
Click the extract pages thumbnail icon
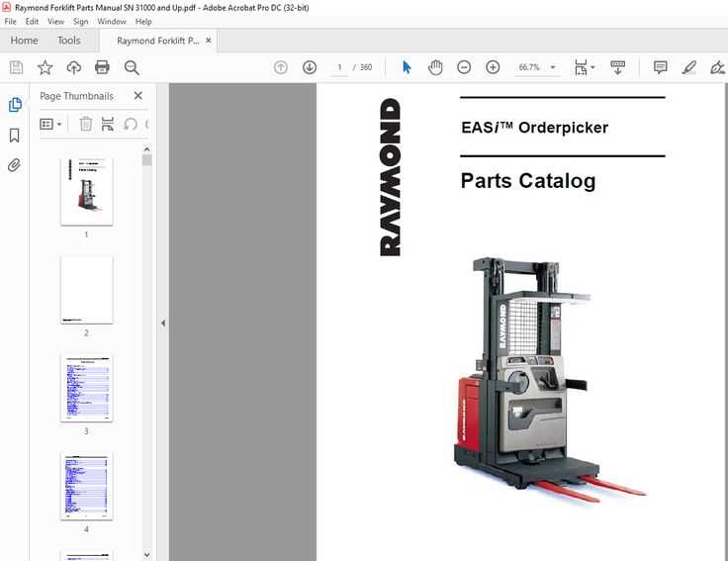[x=108, y=124]
